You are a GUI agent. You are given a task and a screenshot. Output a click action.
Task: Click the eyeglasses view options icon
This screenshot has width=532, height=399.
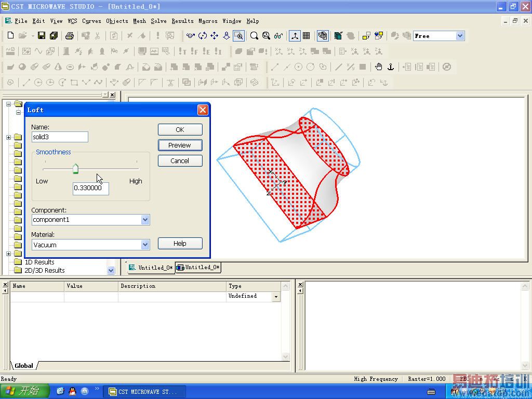pyautogui.click(x=278, y=36)
